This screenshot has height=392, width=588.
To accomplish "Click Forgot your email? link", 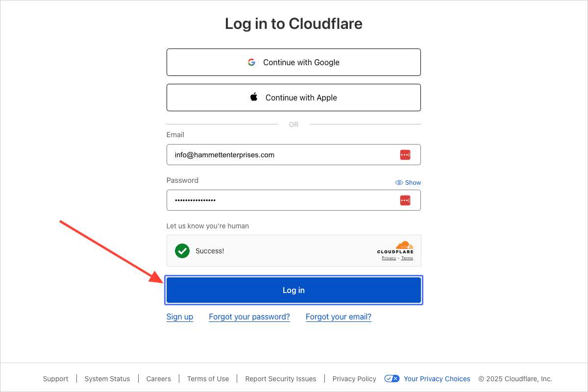I will 339,317.
